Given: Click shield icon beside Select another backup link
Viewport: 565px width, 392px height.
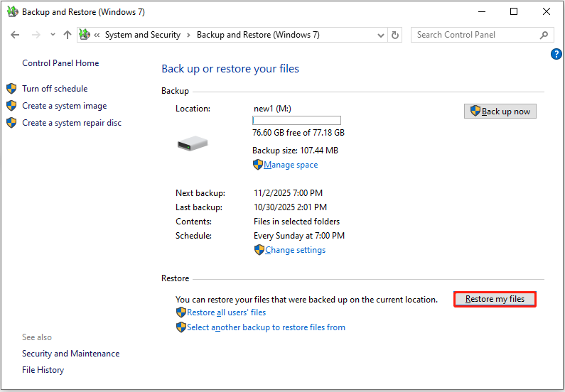Looking at the screenshot, I should 181,327.
